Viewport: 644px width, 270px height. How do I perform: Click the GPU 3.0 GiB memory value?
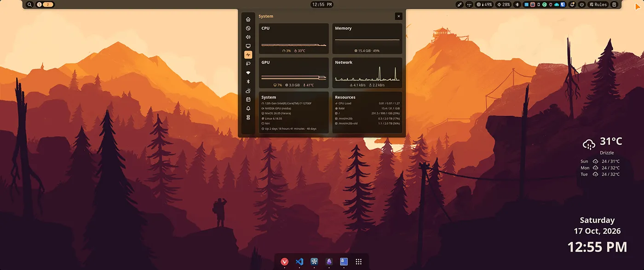[293, 85]
